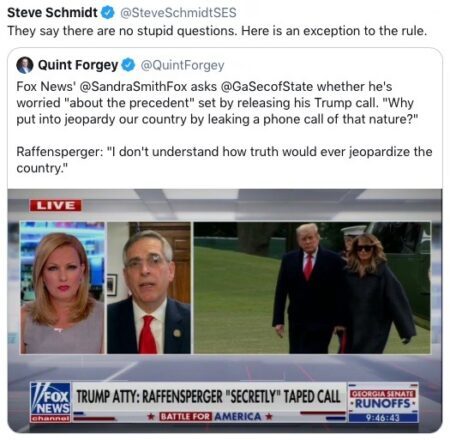
Task: Click the Battle for America banner
Action: click(210, 416)
